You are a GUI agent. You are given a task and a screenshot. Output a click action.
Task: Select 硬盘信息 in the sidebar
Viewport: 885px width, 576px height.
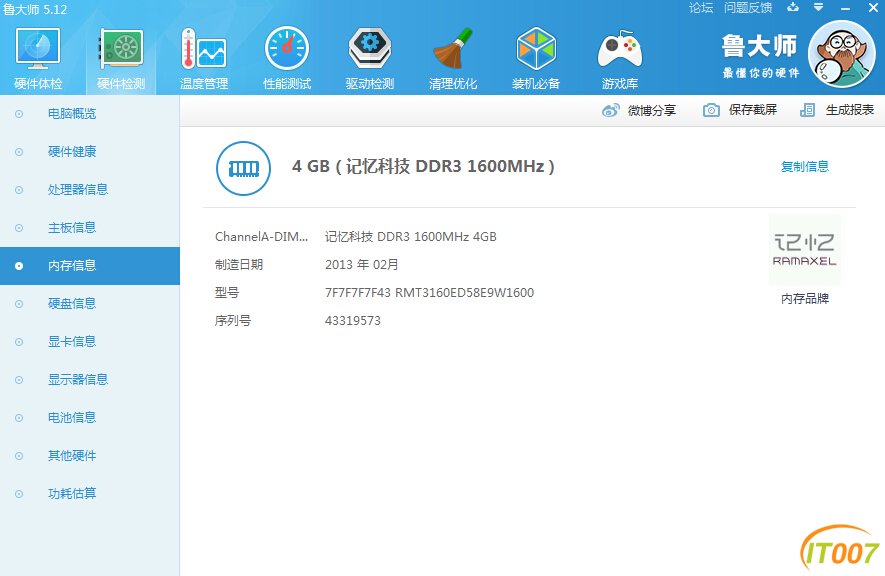tap(90, 304)
